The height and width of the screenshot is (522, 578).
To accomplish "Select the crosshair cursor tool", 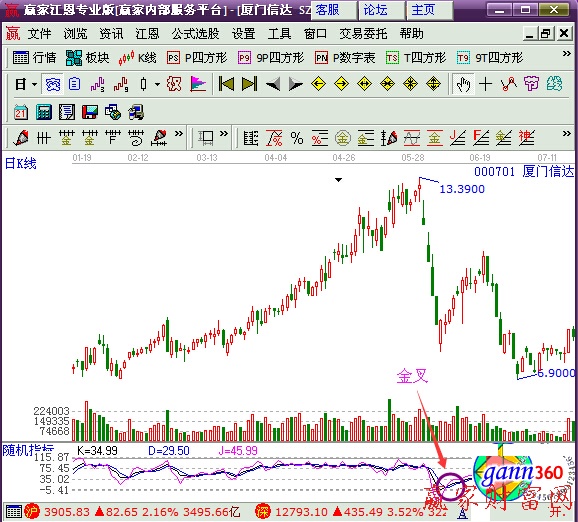I will pyautogui.click(x=485, y=84).
